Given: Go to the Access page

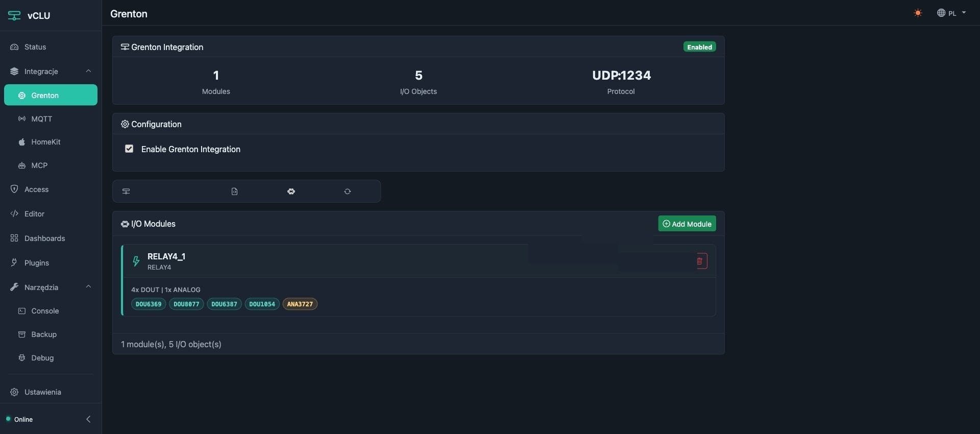Looking at the screenshot, I should pos(51,189).
